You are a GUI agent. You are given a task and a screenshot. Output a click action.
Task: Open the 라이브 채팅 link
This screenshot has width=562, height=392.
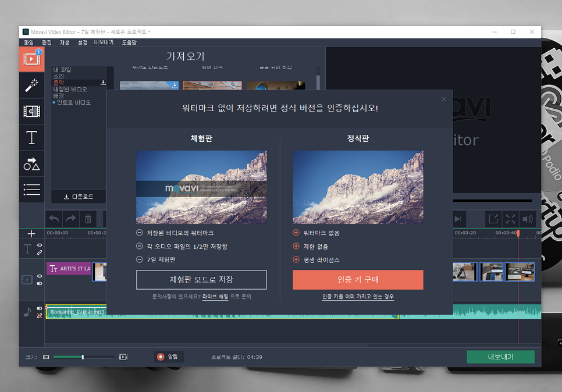215,297
